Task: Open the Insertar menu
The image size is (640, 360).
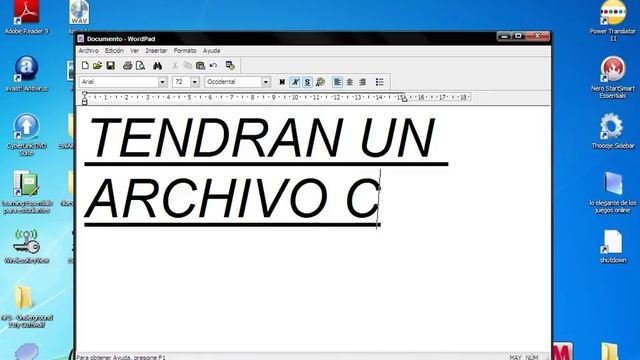Action: 156,51
